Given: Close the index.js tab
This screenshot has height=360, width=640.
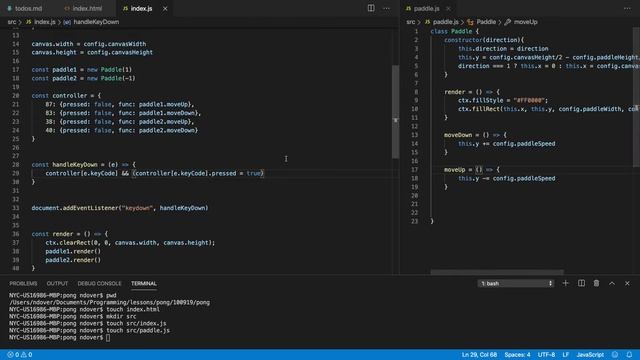Looking at the screenshot, I should pyautogui.click(x=165, y=8).
